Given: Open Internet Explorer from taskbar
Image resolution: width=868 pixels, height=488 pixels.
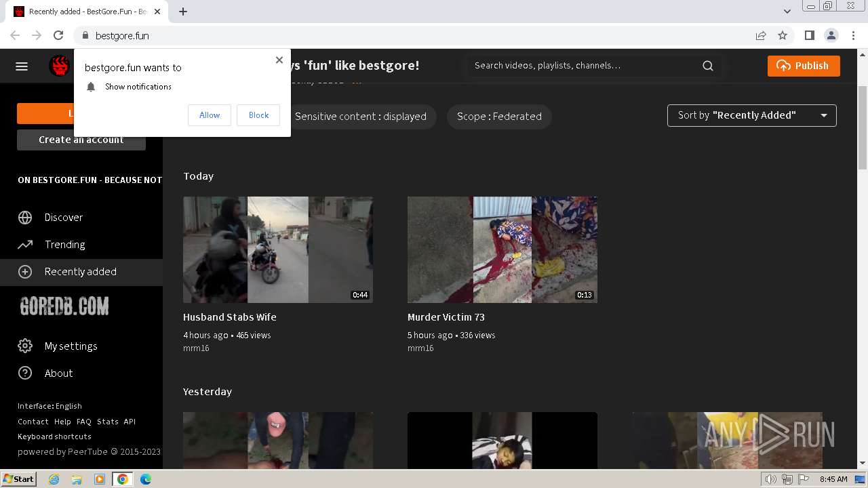Looking at the screenshot, I should (54, 479).
